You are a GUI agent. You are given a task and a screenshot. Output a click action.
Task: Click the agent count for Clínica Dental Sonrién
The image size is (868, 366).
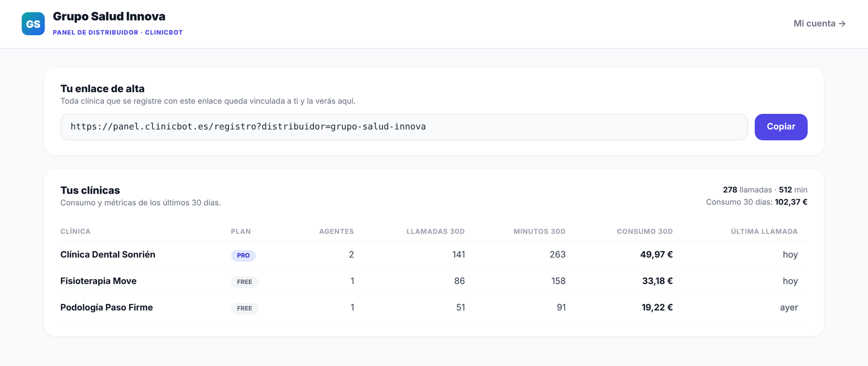pos(352,255)
